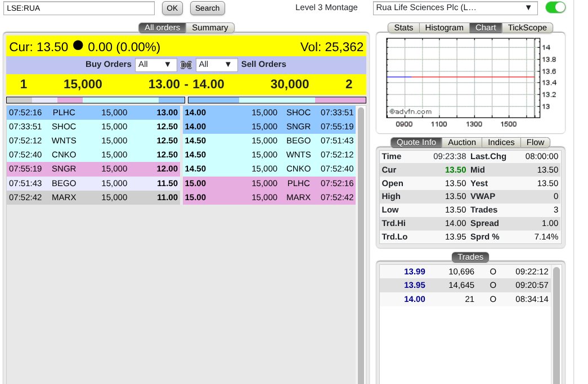Click the VWAP value in Quote Info
Screen dimensions: 588x384
click(556, 196)
